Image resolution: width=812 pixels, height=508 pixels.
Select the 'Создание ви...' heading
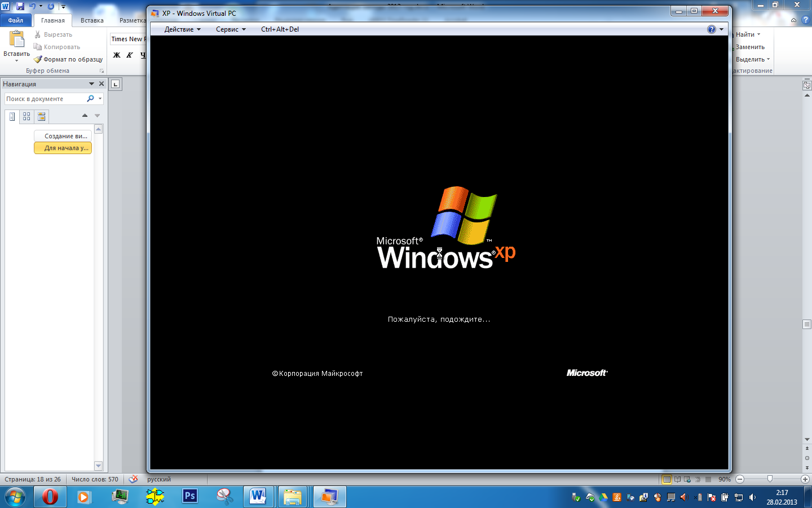click(63, 136)
